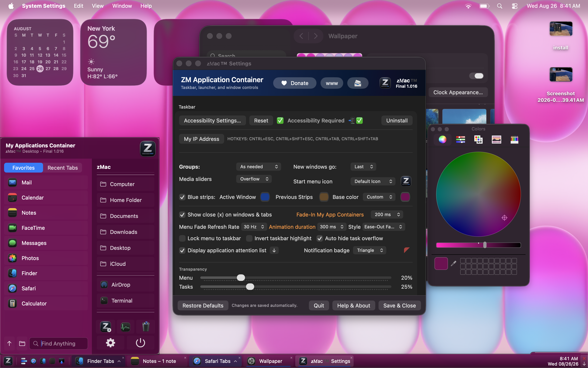Click the folder icon beside Find Anything
Viewport: 588px width, 368px height.
(22, 343)
